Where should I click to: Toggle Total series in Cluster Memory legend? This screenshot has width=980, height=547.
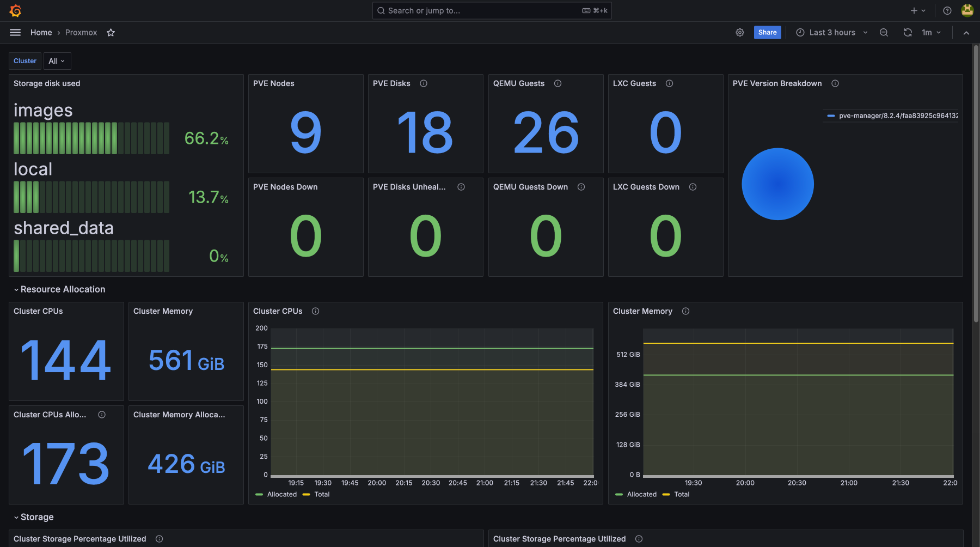click(x=681, y=494)
